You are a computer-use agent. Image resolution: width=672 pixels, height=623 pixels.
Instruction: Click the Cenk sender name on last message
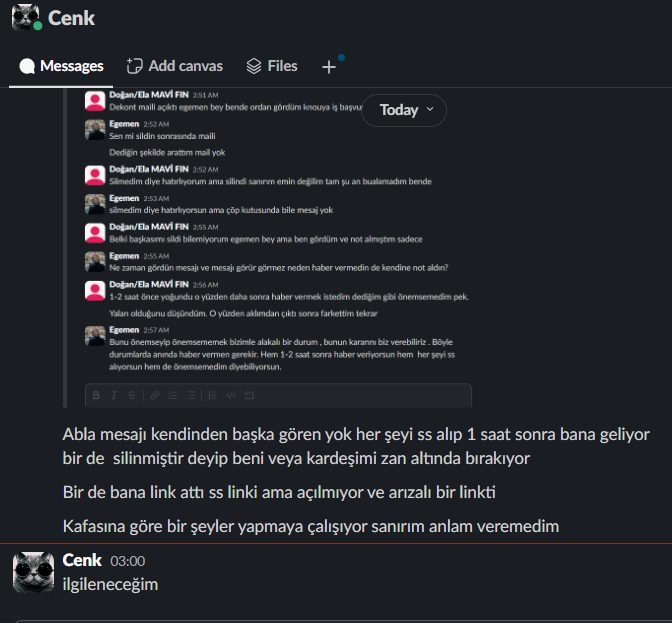pos(82,560)
